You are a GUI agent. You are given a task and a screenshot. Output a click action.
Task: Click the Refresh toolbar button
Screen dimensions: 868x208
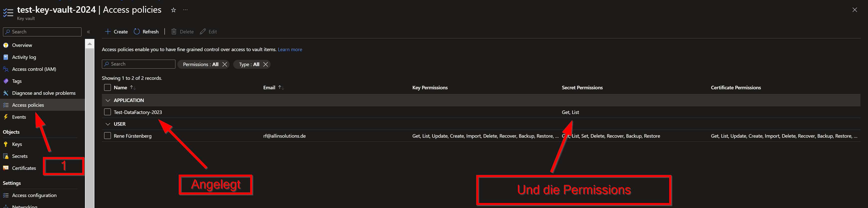pyautogui.click(x=146, y=31)
